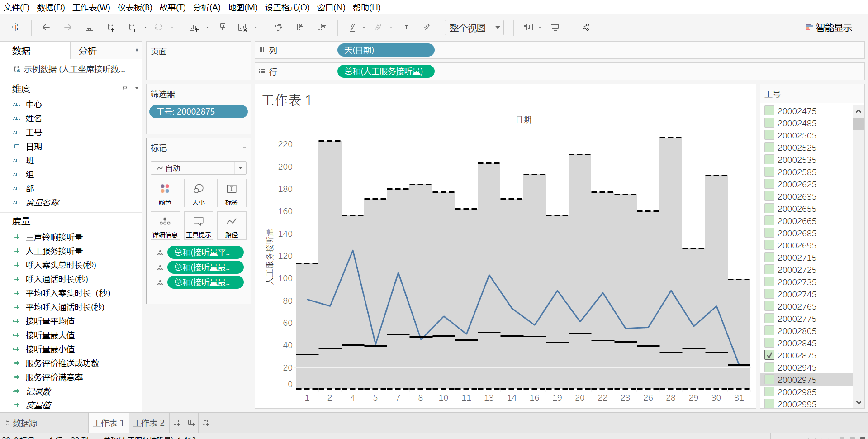Click the share workbook icon
This screenshot has width=868, height=439.
[x=586, y=27]
